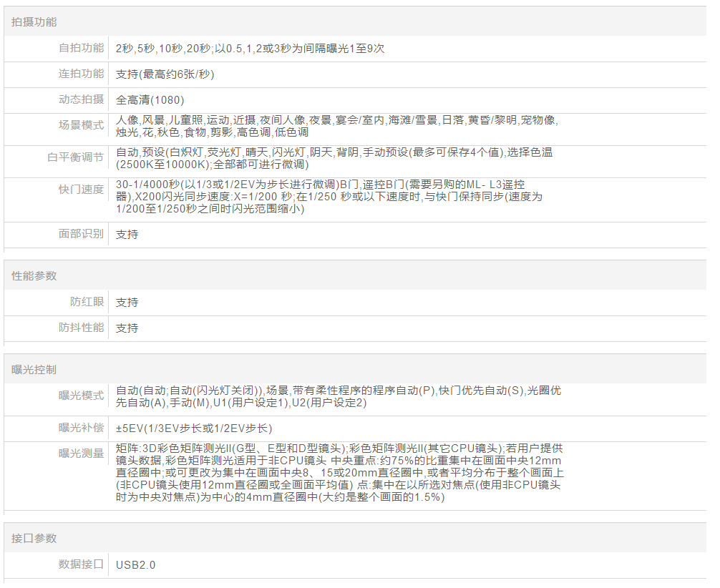Click the 场景模式 row label
This screenshot has width=720, height=588.
[81, 125]
